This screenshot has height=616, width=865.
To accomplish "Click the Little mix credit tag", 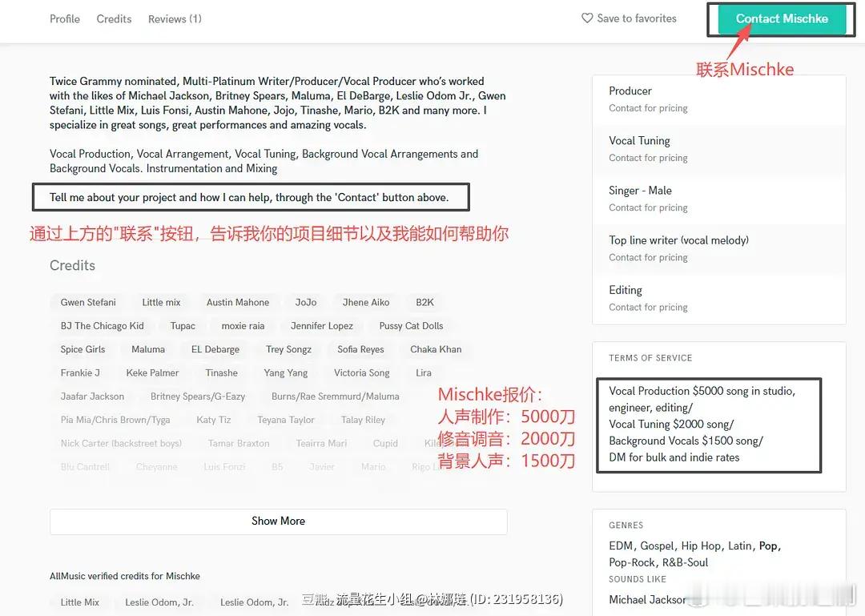I will tap(161, 303).
